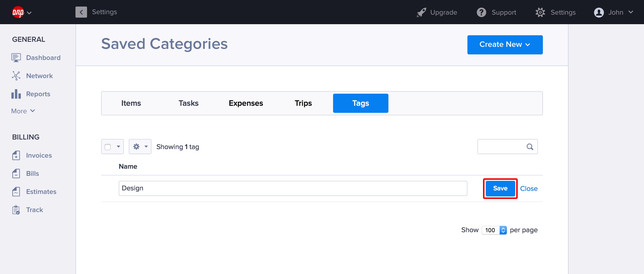The height and width of the screenshot is (274, 644).
Task: Open the Bills document icon
Action: tap(16, 174)
